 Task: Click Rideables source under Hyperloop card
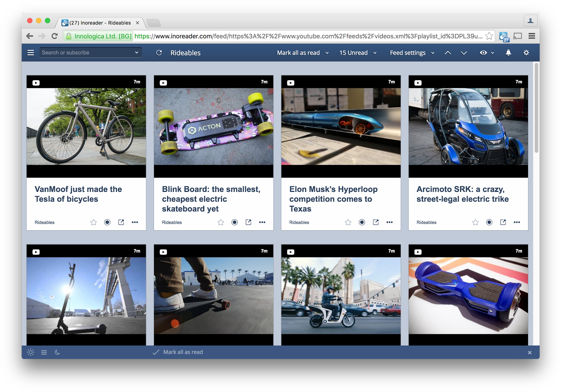coord(299,222)
